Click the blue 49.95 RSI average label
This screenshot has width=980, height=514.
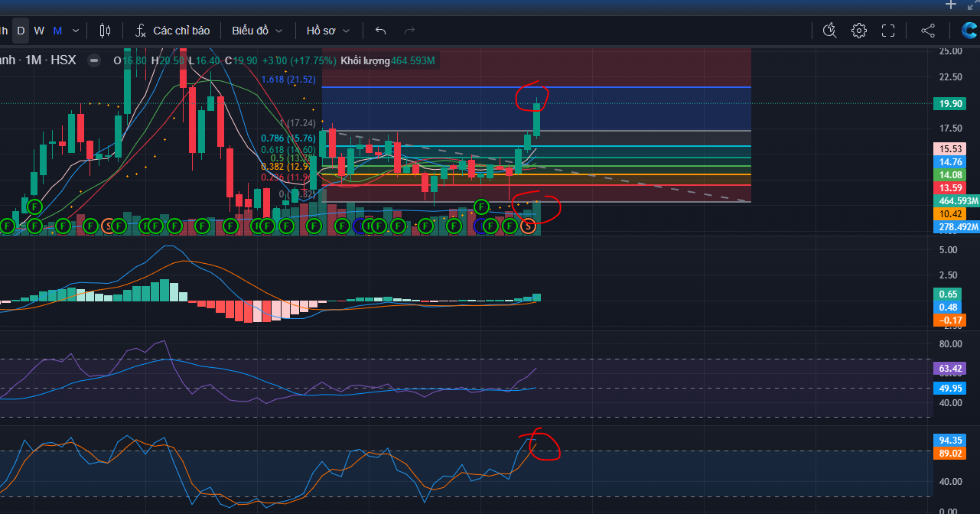[949, 388]
